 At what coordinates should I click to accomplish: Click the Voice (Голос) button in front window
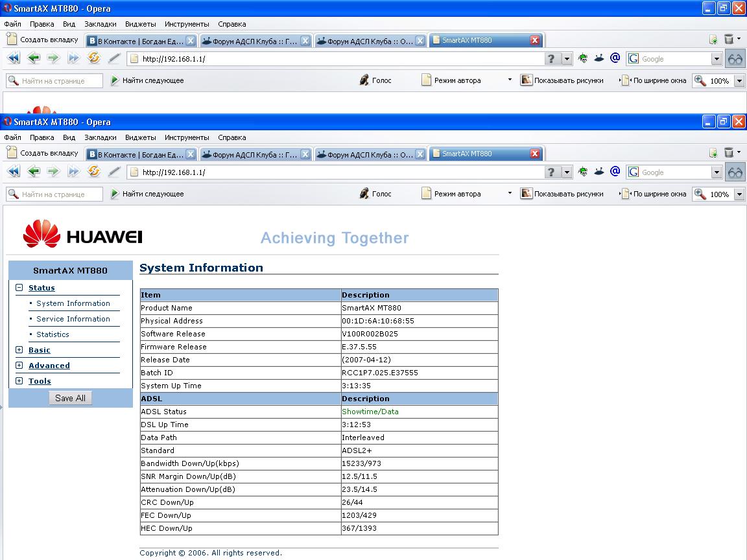click(x=375, y=194)
